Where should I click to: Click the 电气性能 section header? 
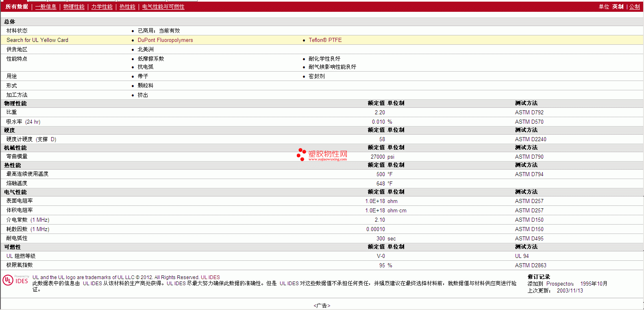[x=15, y=192]
